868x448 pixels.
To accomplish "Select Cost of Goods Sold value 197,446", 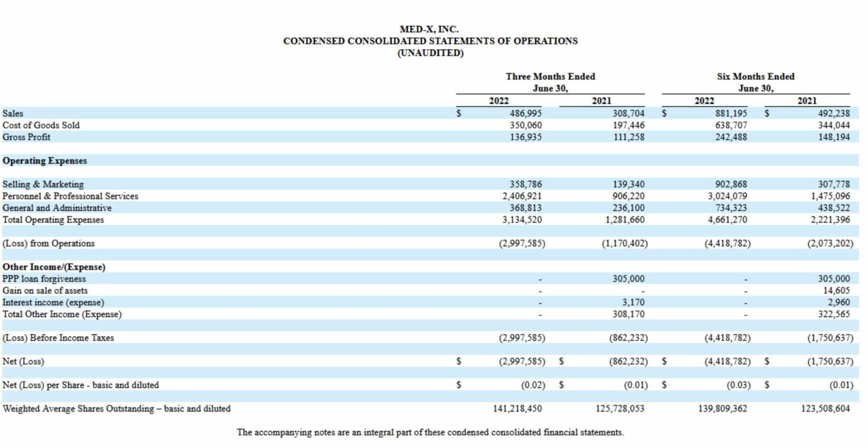I will coord(628,125).
